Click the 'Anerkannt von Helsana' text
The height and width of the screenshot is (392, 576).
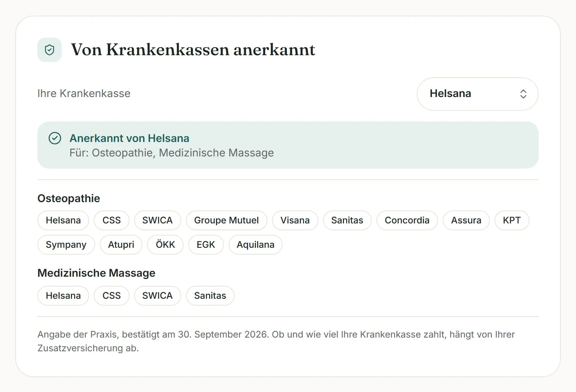(130, 138)
